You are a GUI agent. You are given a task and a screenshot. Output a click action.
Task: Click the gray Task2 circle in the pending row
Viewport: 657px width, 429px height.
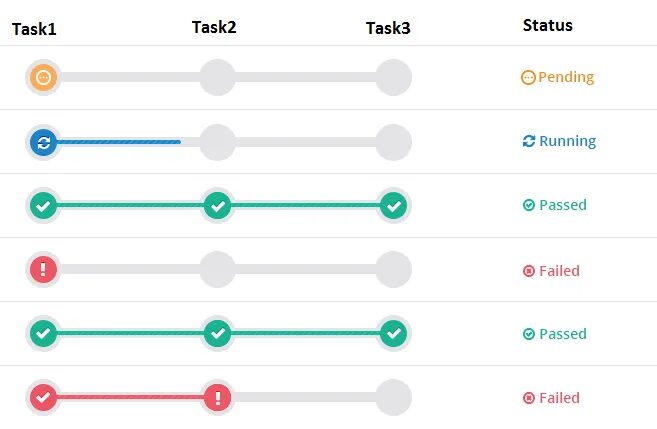pyautogui.click(x=217, y=78)
